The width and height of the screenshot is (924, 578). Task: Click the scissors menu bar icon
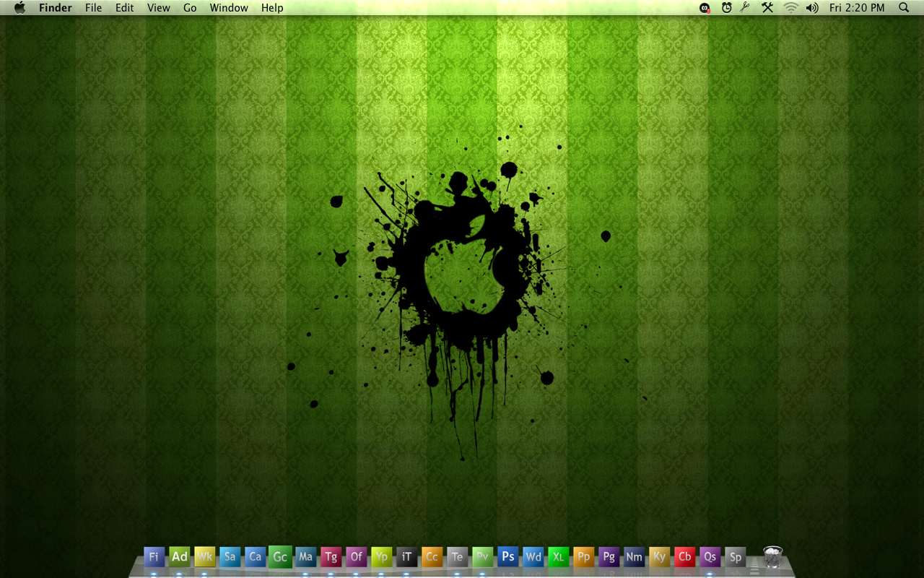point(746,8)
